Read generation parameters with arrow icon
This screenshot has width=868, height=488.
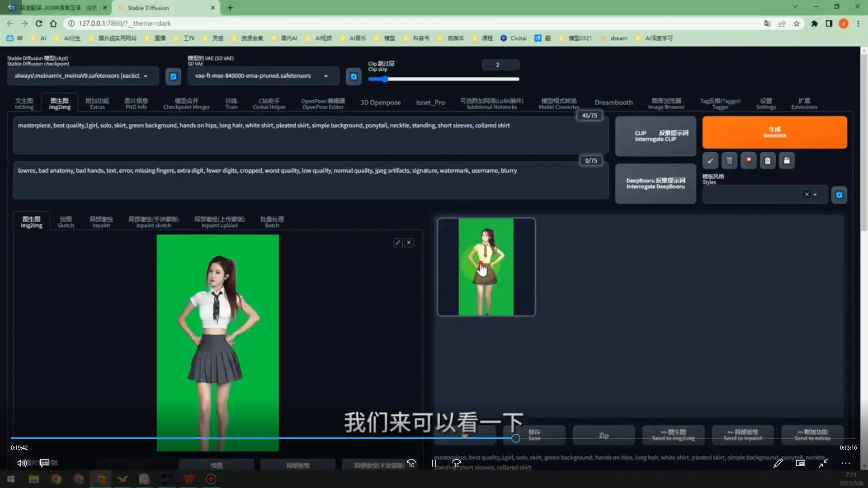tap(710, 160)
